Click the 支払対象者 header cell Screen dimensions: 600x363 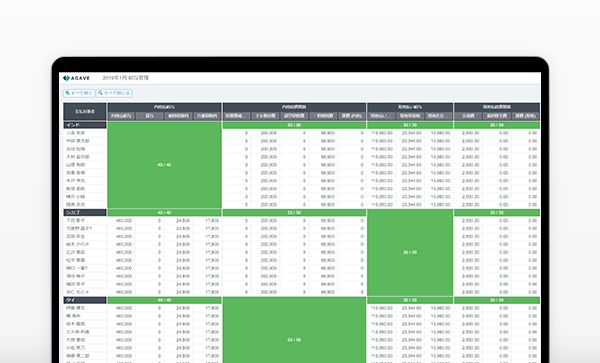[85, 112]
